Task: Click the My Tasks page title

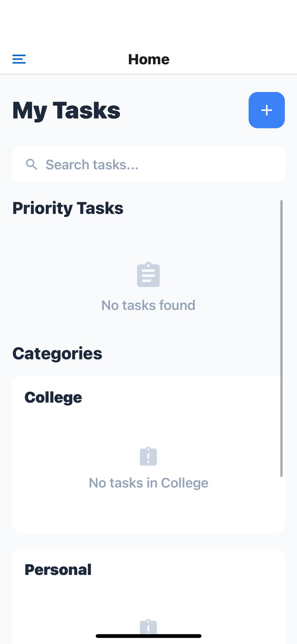Action: (x=66, y=110)
